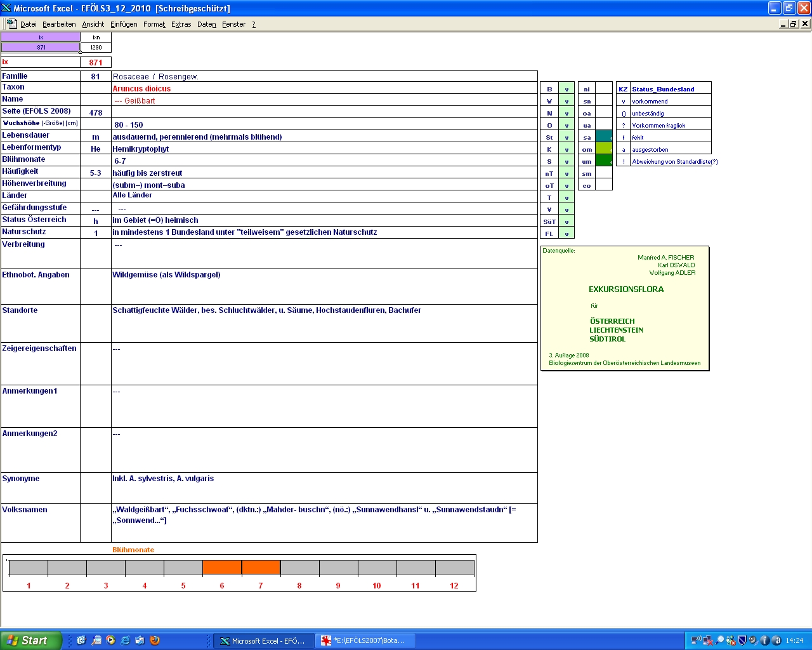The width and height of the screenshot is (812, 650).
Task: Click the Windows Start button
Action: pos(31,640)
